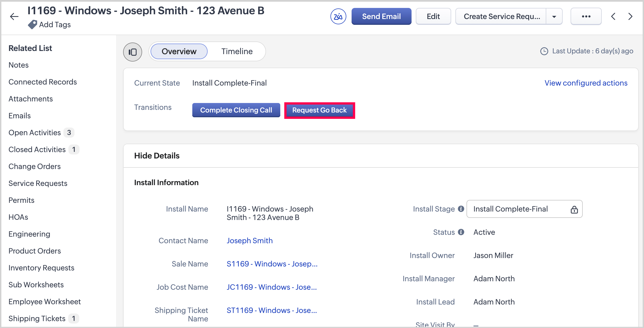Open Open Activities in related list
644x328 pixels.
coord(35,133)
